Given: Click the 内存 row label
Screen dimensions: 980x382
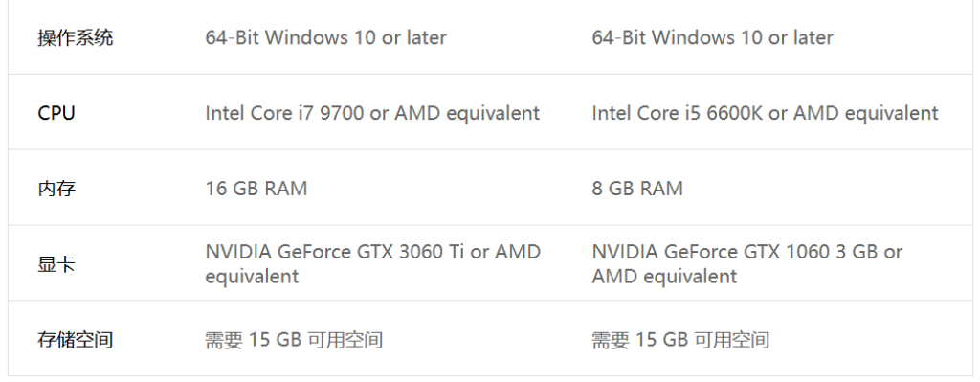Looking at the screenshot, I should pos(56,189).
